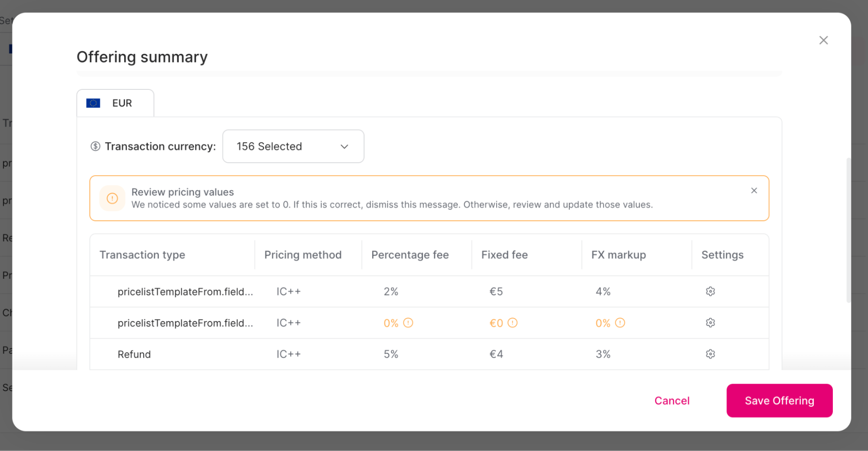
Task: Select the Refund row in the table
Action: pos(134,354)
